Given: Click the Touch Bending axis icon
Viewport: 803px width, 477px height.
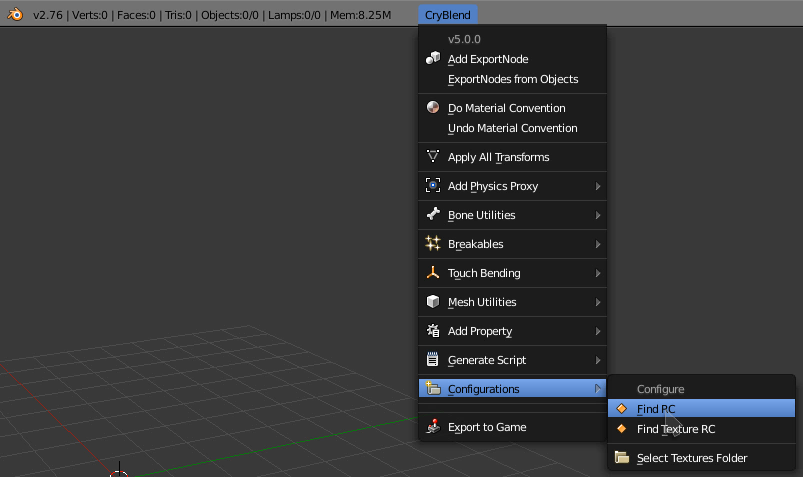Looking at the screenshot, I should 433,273.
